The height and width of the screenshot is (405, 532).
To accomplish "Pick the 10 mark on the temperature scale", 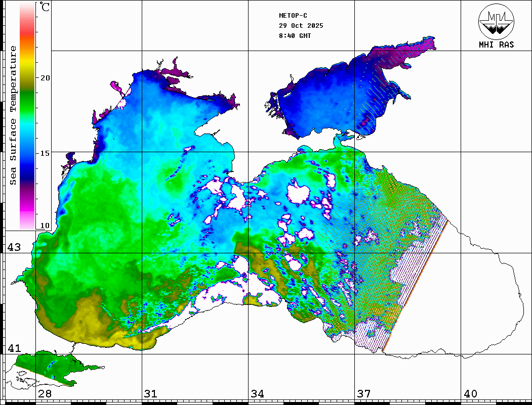I will [x=45, y=226].
